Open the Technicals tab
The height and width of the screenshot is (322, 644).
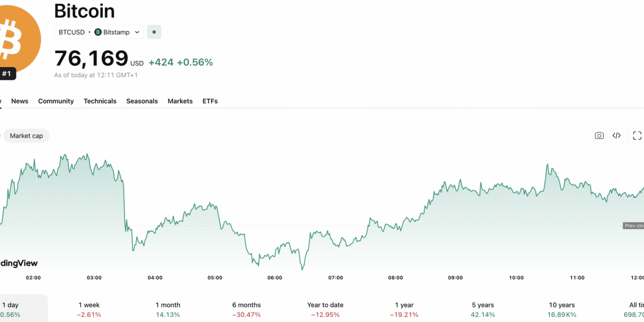point(100,101)
